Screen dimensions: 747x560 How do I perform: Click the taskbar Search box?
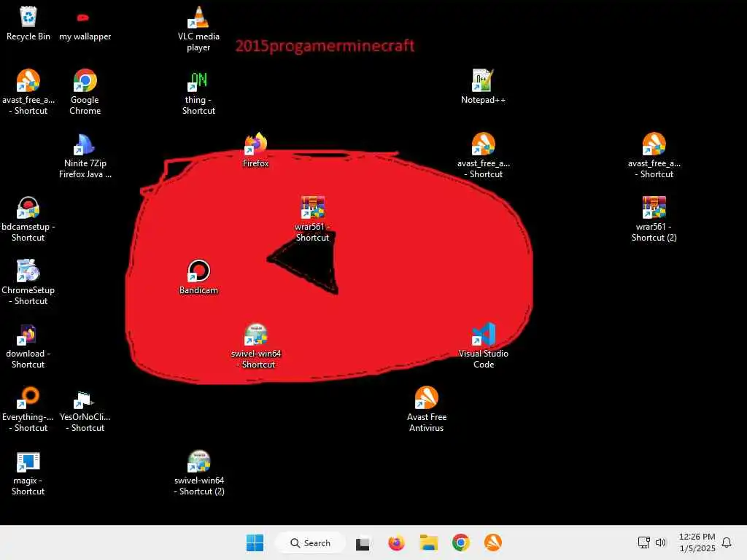(310, 542)
